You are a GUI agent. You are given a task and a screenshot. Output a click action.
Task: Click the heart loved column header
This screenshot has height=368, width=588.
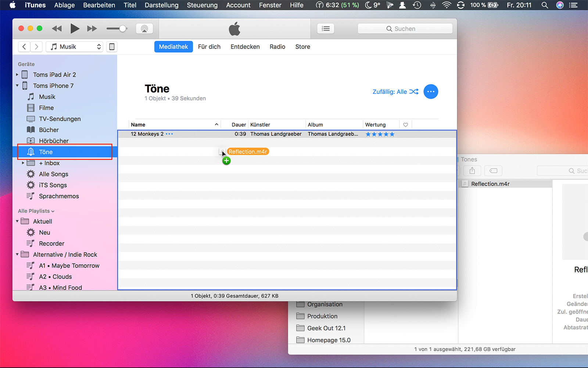[406, 125]
